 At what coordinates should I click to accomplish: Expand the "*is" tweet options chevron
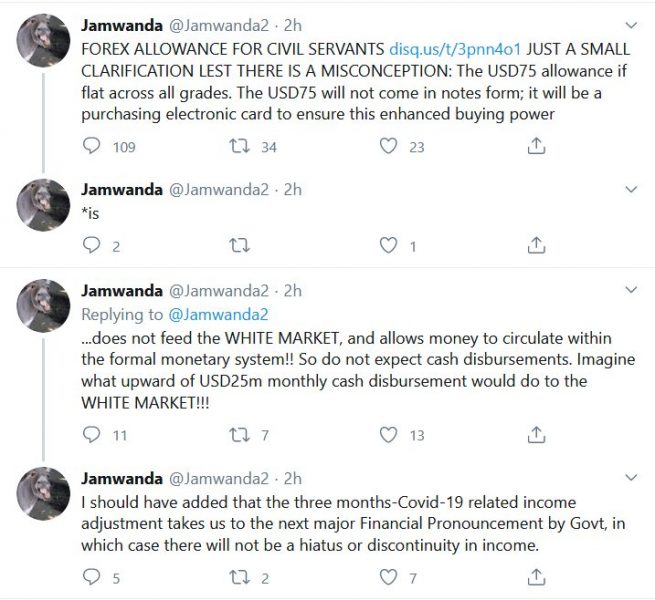pos(631,188)
